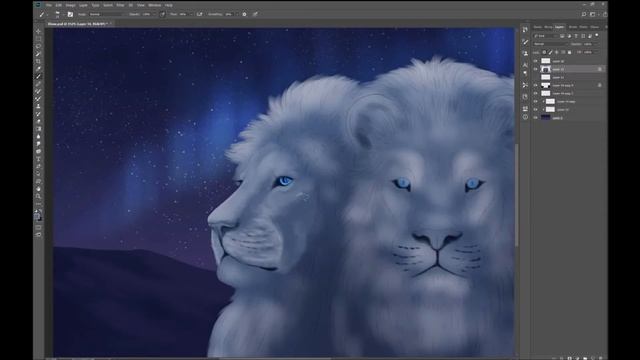The width and height of the screenshot is (640, 360).
Task: Select the Gradient tool
Action: [x=38, y=129]
